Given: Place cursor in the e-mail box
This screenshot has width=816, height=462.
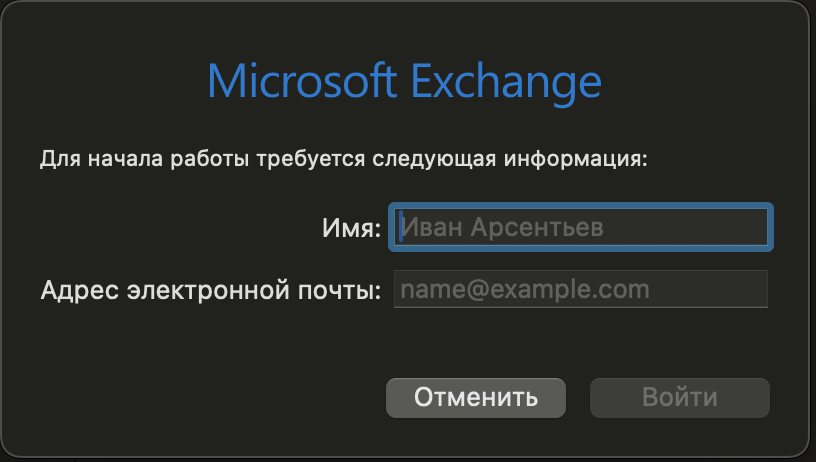Looking at the screenshot, I should [580, 290].
